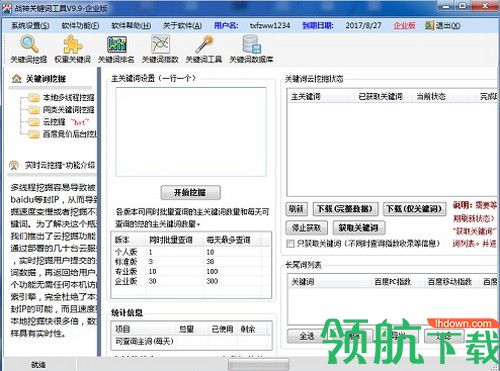The height and width of the screenshot is (371, 500).
Task: Click the folder icon of 同类关键词挖掘
Action: 34,110
